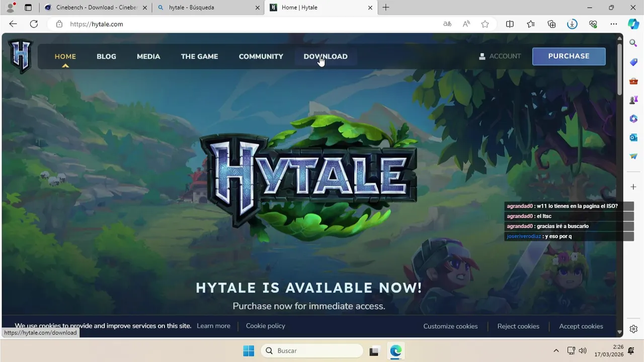Open Edge sidebar Microsoft 365 icon
The image size is (644, 362).
(633, 119)
